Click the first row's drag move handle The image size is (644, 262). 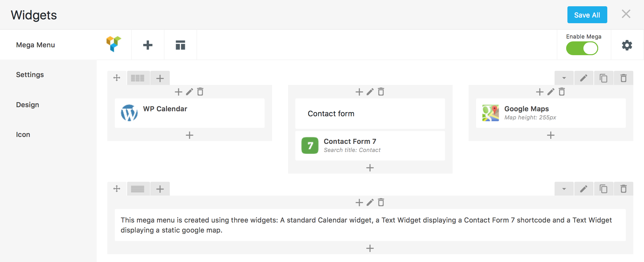(x=117, y=78)
